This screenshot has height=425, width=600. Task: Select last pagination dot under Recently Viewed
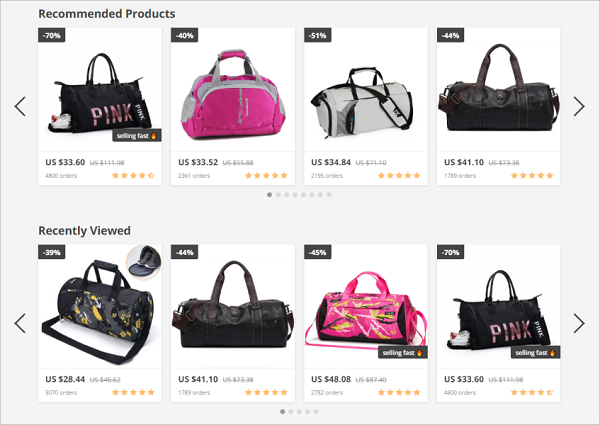[316, 412]
